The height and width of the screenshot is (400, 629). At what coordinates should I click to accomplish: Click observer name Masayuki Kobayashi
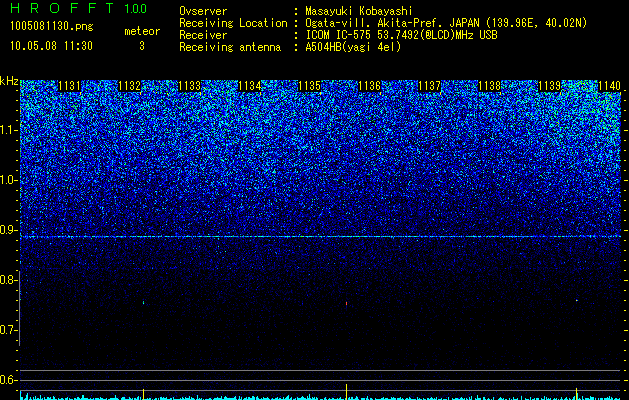(x=359, y=11)
